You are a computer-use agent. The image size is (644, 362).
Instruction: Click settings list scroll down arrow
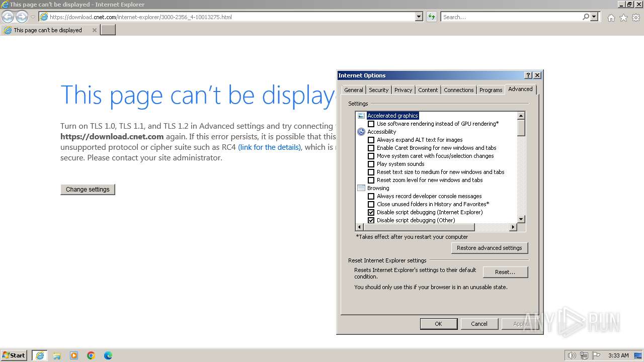pos(521,219)
